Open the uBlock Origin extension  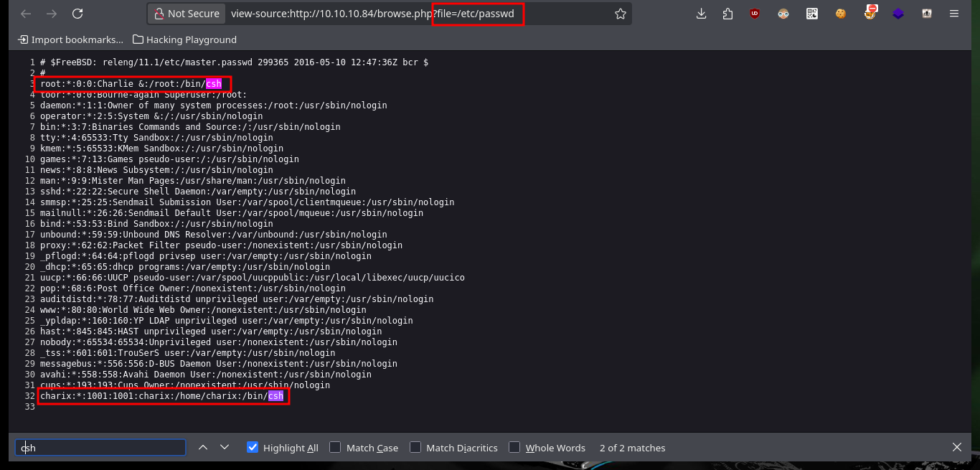[x=755, y=14]
